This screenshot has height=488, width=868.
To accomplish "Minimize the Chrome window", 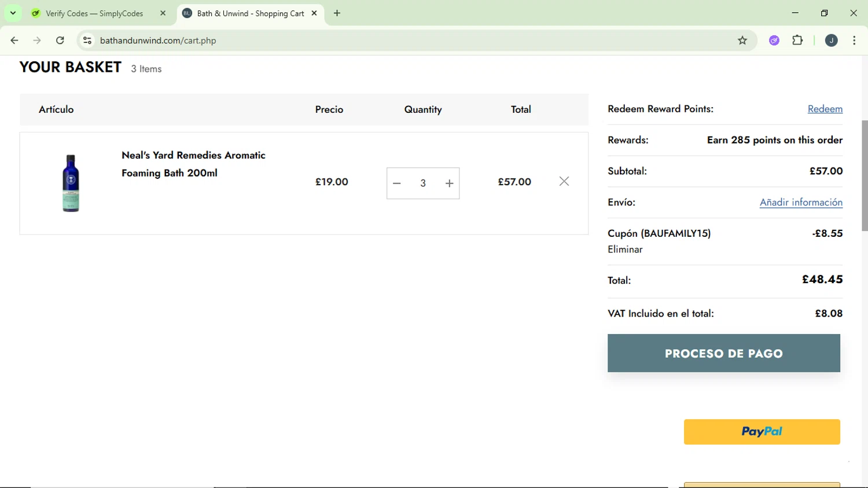I will [795, 13].
